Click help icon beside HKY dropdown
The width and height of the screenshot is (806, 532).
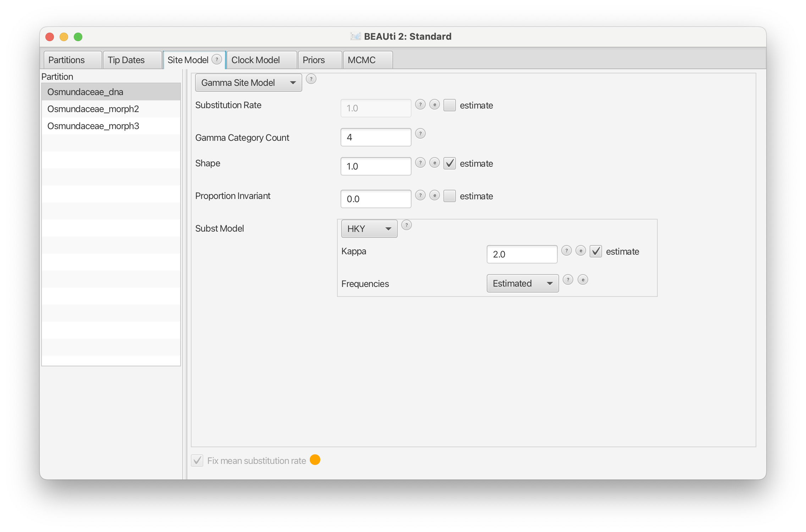[x=407, y=225]
